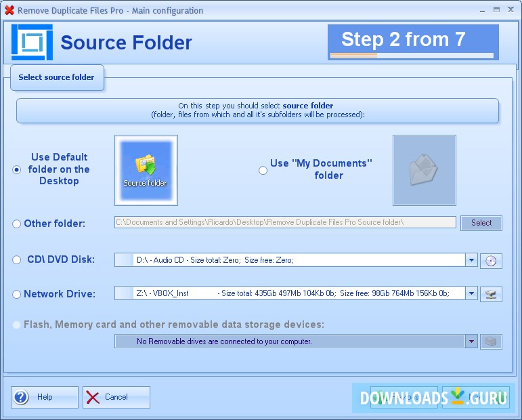The height and width of the screenshot is (420, 522).
Task: Click the My Documents folder image tile
Action: click(424, 170)
